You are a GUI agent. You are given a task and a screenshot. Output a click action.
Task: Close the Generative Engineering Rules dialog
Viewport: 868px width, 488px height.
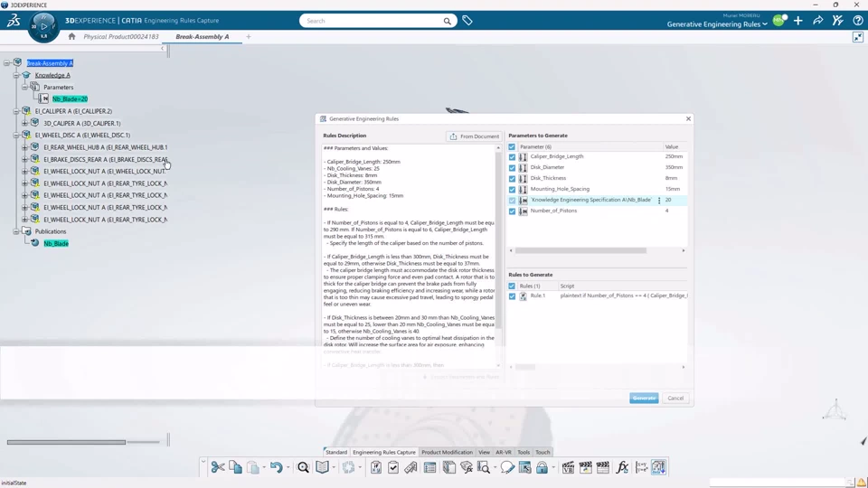[688, 118]
